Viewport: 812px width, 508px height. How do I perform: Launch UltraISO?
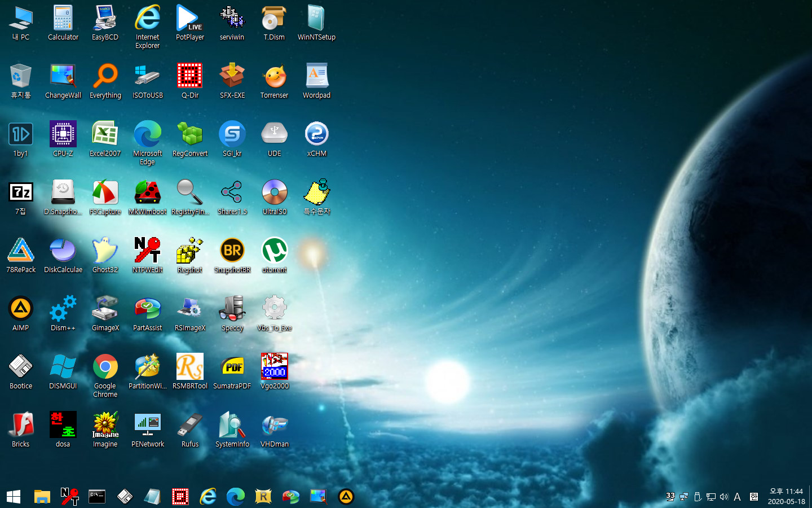(x=275, y=198)
